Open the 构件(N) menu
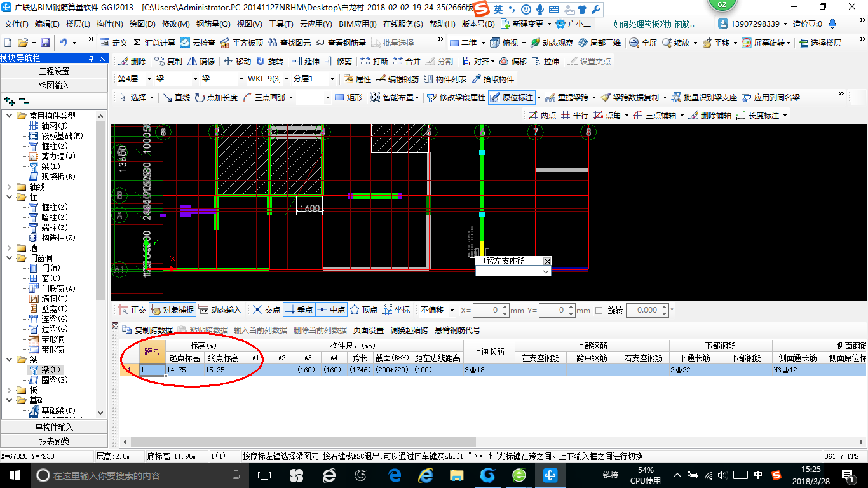The height and width of the screenshot is (488, 868). pos(109,24)
